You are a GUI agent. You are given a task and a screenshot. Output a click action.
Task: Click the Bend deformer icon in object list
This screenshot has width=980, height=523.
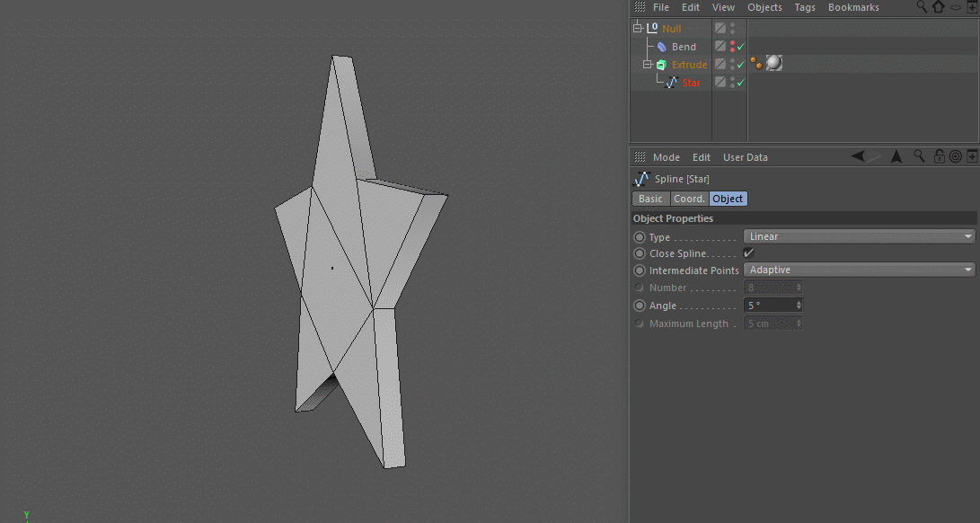[661, 47]
